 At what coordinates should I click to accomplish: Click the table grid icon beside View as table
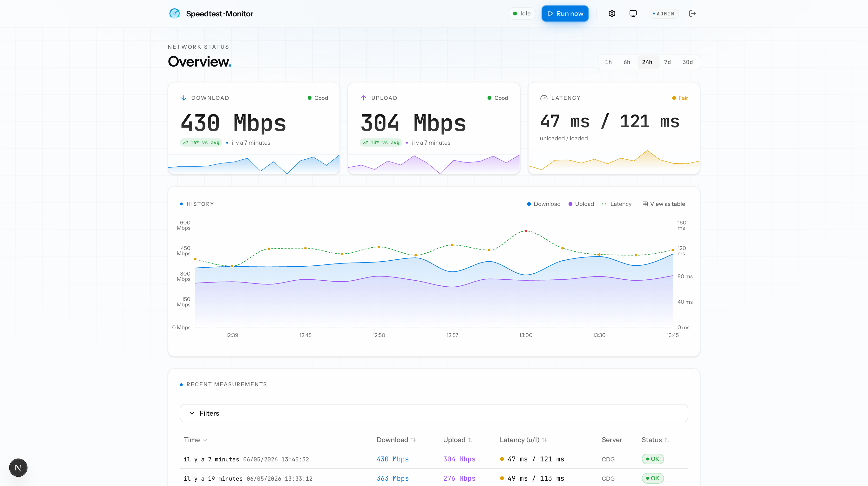[645, 204]
